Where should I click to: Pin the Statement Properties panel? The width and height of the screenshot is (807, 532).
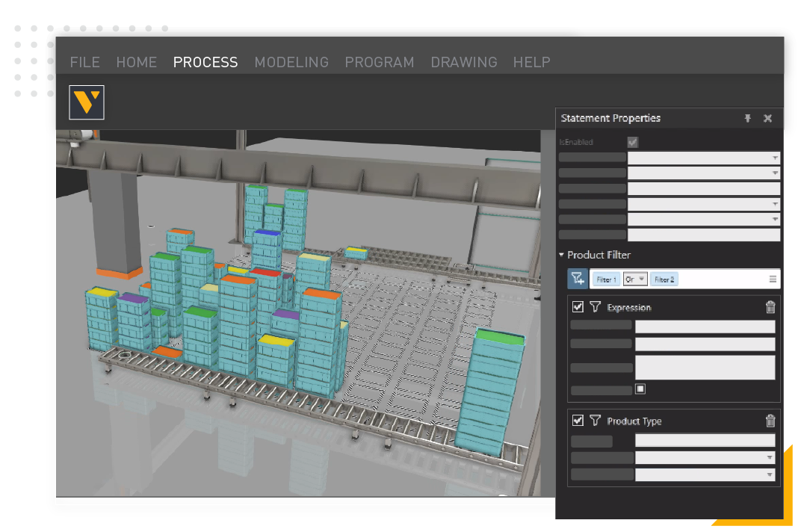[747, 119]
